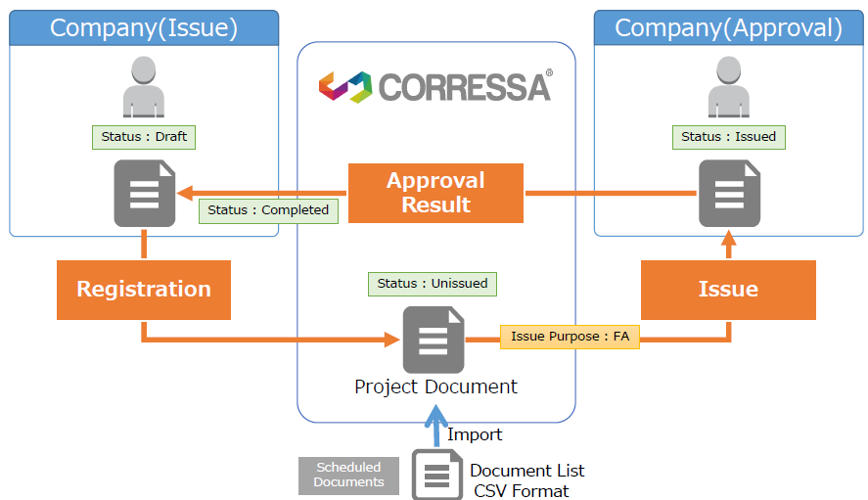Click the Project Document file icon

(x=434, y=340)
